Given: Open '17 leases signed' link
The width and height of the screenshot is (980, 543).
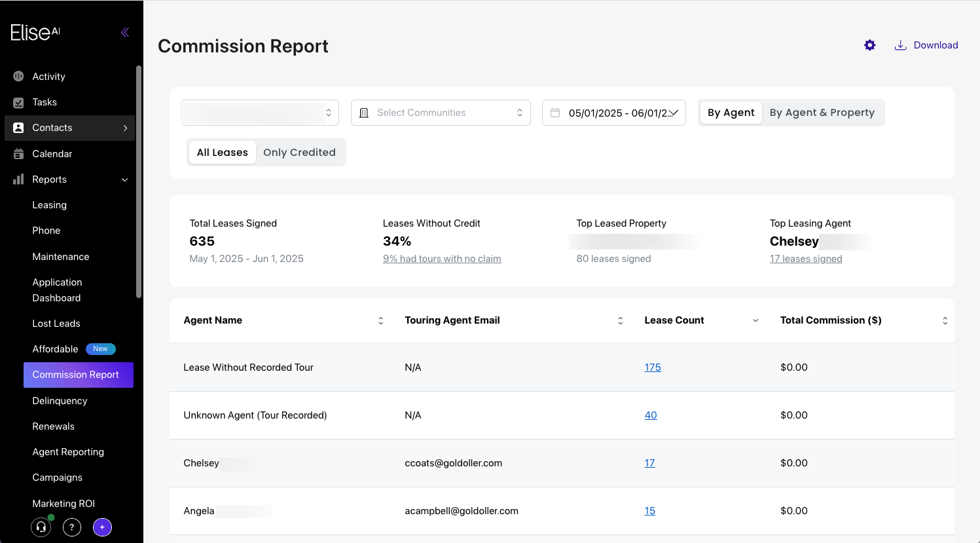Looking at the screenshot, I should (x=806, y=259).
